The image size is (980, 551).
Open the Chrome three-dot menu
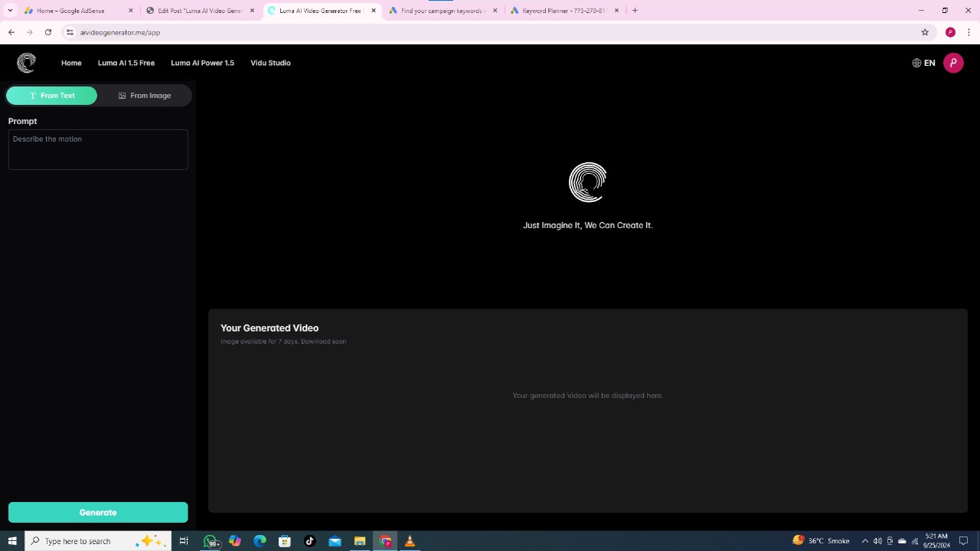click(969, 32)
